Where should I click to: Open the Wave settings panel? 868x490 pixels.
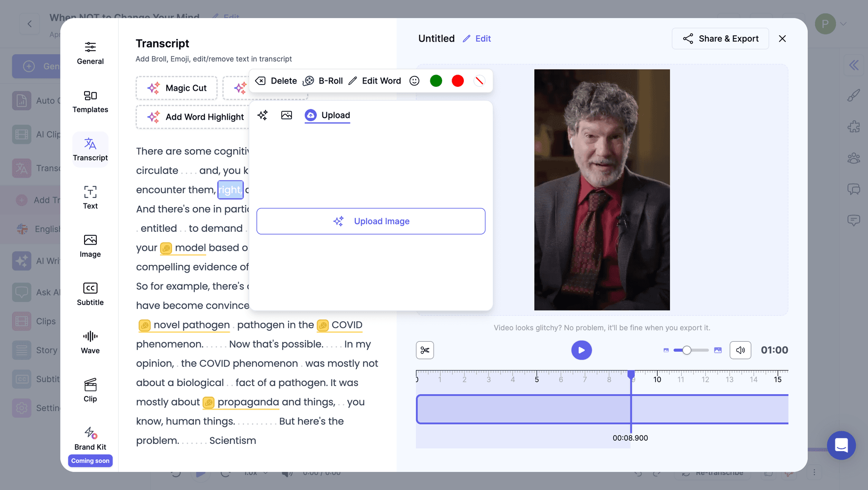pyautogui.click(x=90, y=342)
